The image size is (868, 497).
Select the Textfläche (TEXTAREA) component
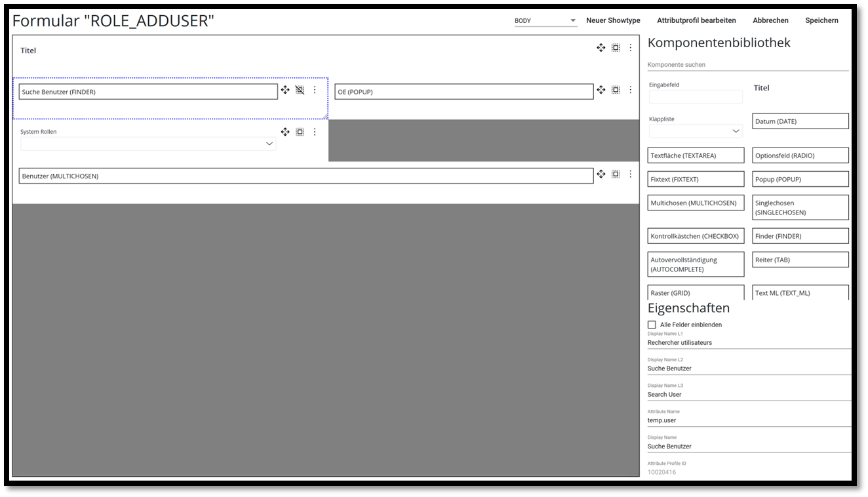(x=696, y=155)
